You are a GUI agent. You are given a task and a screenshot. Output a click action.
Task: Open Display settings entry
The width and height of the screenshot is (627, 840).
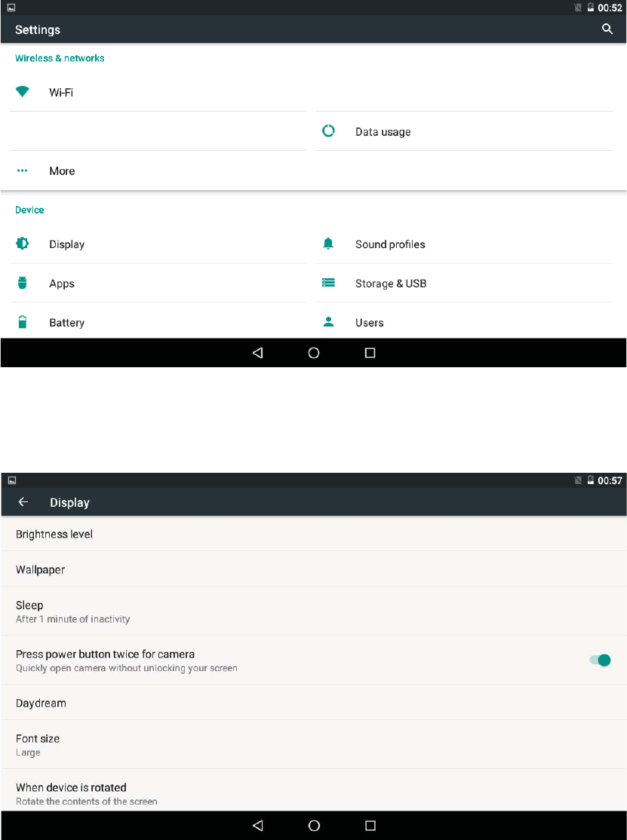pos(158,244)
